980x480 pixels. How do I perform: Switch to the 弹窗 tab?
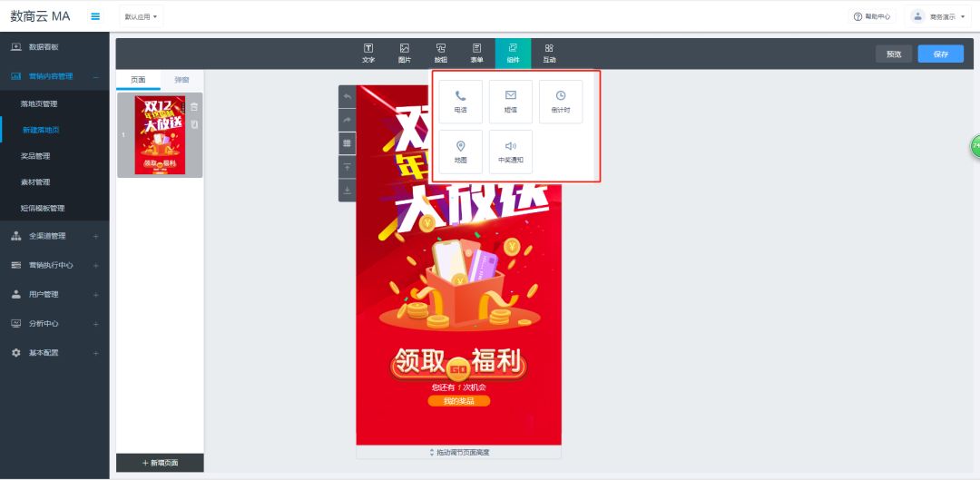[181, 80]
